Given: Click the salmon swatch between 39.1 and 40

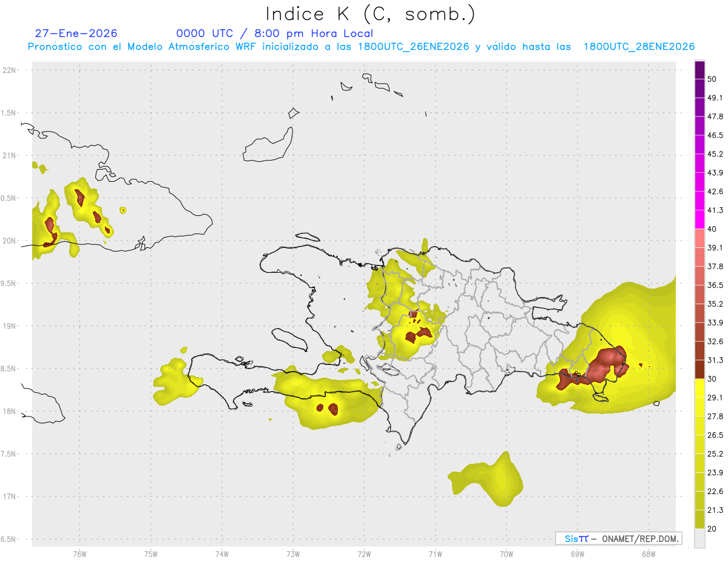Looking at the screenshot, I should coord(700,238).
